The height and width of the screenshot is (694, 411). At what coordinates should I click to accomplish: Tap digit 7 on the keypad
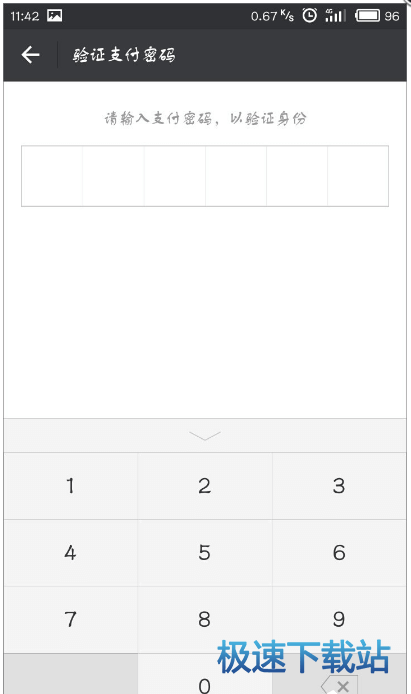click(71, 620)
